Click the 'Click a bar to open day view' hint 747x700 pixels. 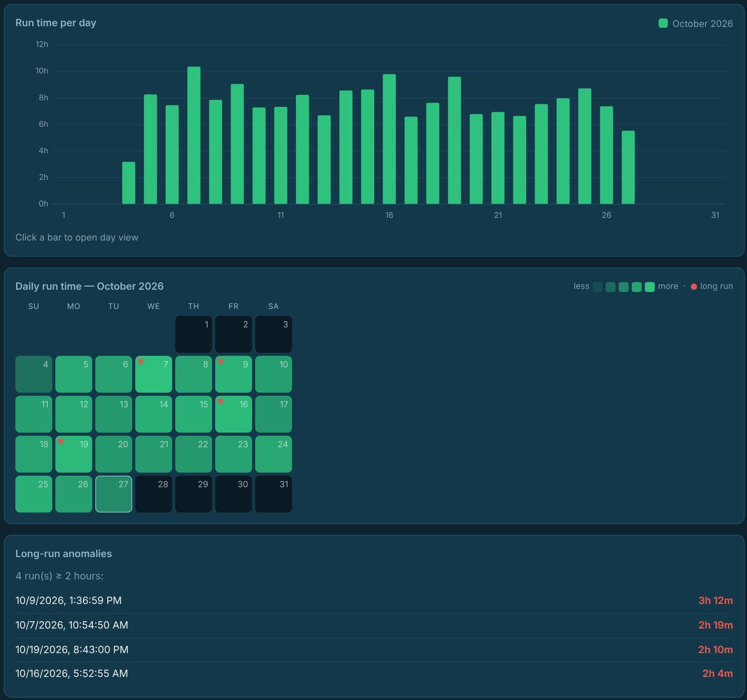[77, 238]
